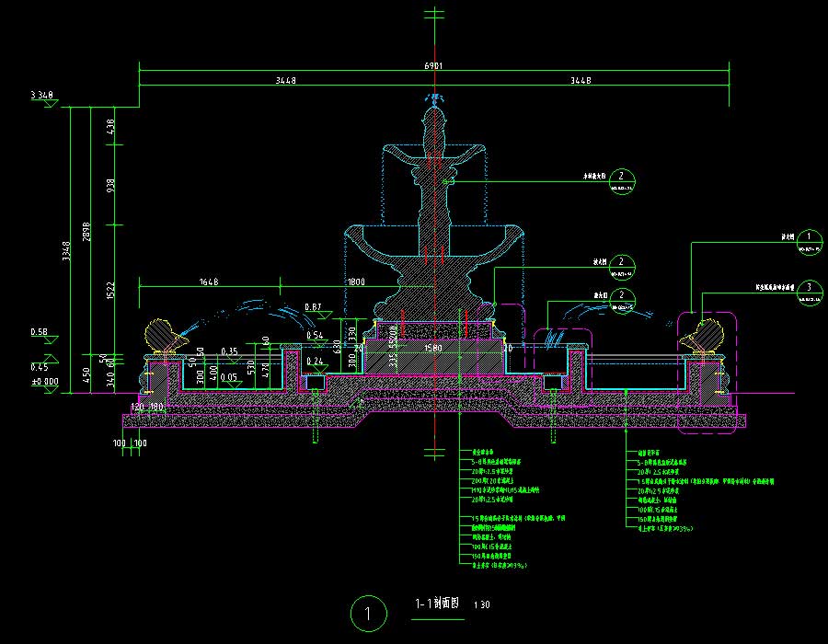Viewport: 828px width, 644px height.
Task: Click the horizontal dimension 180 at base
Action: (x=156, y=407)
